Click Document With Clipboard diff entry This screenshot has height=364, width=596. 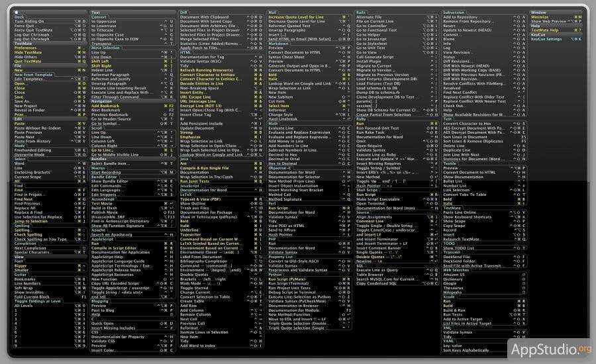pos(205,17)
